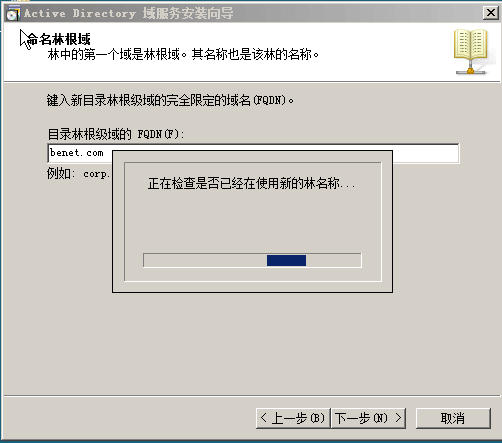Click the open book directory icon
502x443 pixels.
(471, 52)
